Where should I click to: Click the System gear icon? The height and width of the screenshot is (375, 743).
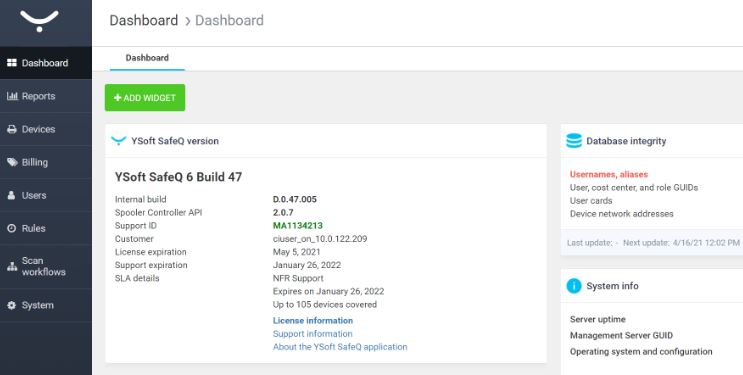[x=12, y=305]
